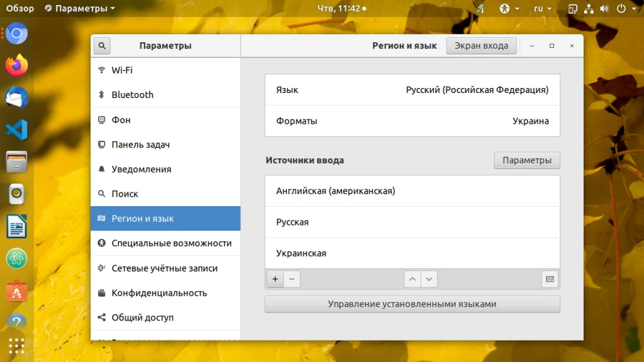Launch Firefox from the dock
The height and width of the screenshot is (362, 644).
pyautogui.click(x=16, y=65)
